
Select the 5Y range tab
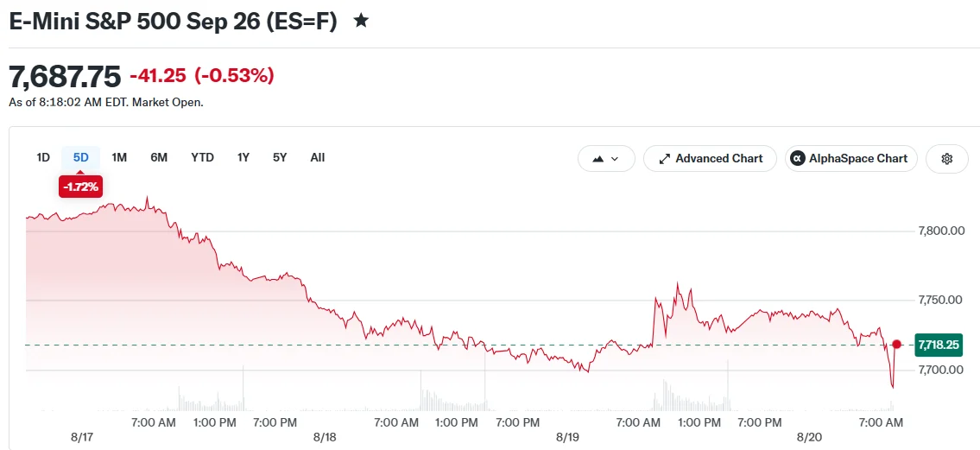pos(280,157)
